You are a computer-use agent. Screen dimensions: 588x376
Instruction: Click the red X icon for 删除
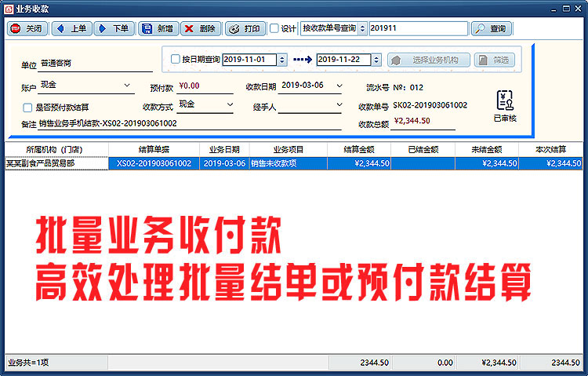pyautogui.click(x=190, y=28)
